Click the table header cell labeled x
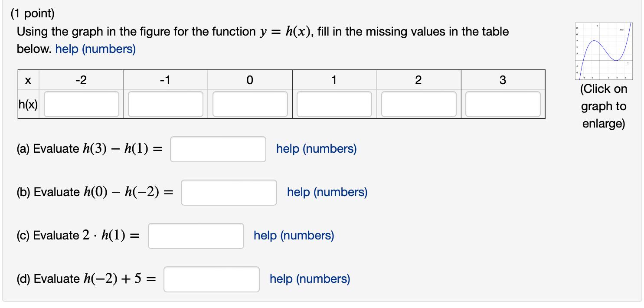This screenshot has height=308, width=644. point(28,79)
